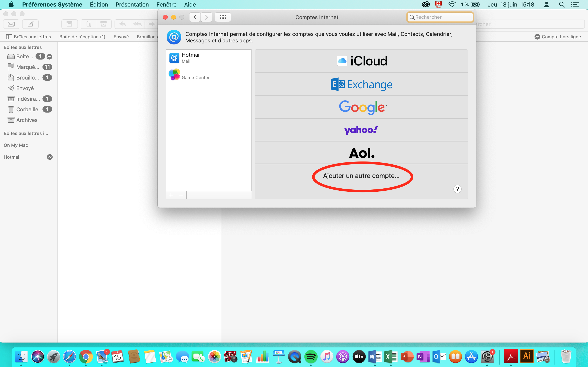Click the add account + button
The width and height of the screenshot is (588, 367).
[171, 195]
